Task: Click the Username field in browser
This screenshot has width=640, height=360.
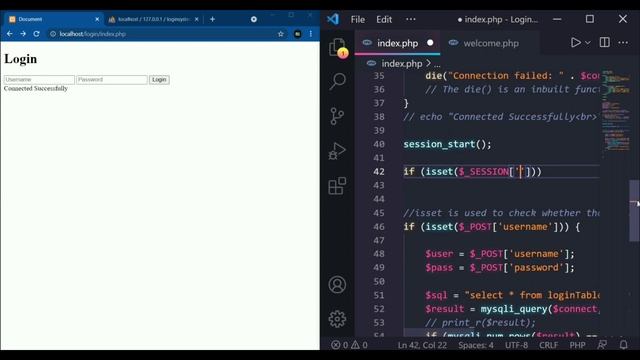Action: click(39, 80)
